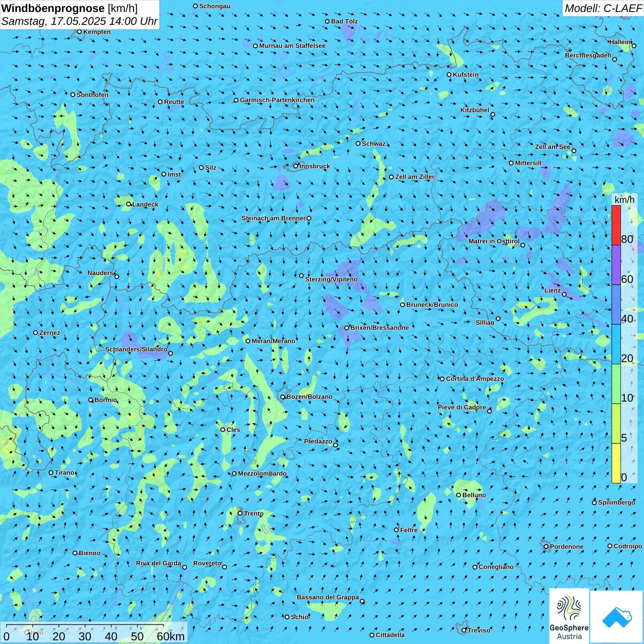Click the Tirano label

(64, 472)
